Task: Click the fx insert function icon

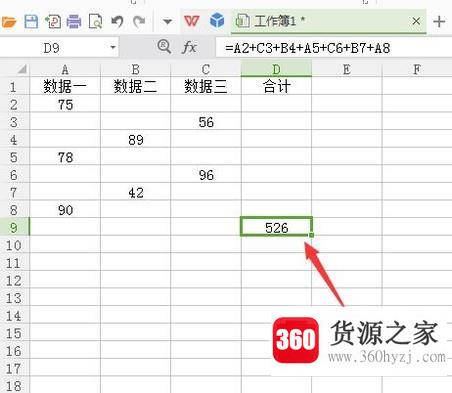Action: coord(189,47)
